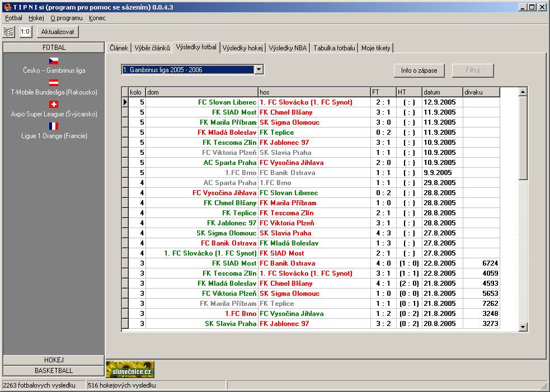550x392 pixels.
Task: Choose Ligue 1 Orange (Francie)
Action: point(54,136)
